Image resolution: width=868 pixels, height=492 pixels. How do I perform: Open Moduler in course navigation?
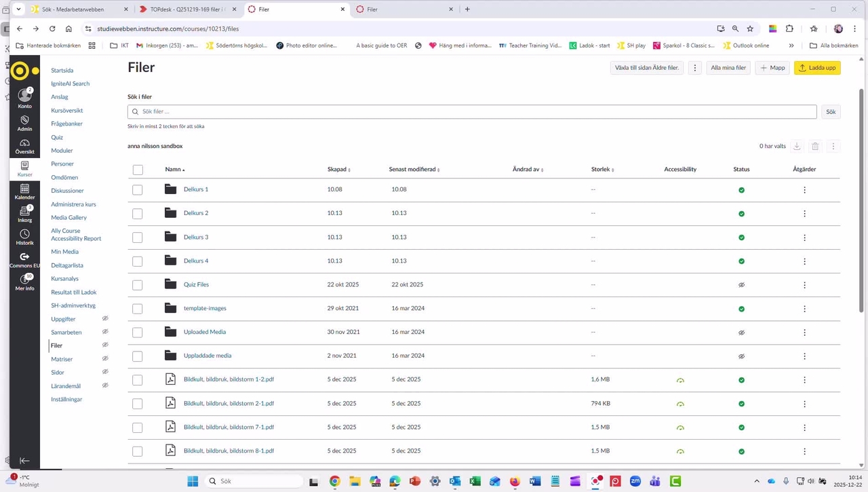pyautogui.click(x=62, y=151)
